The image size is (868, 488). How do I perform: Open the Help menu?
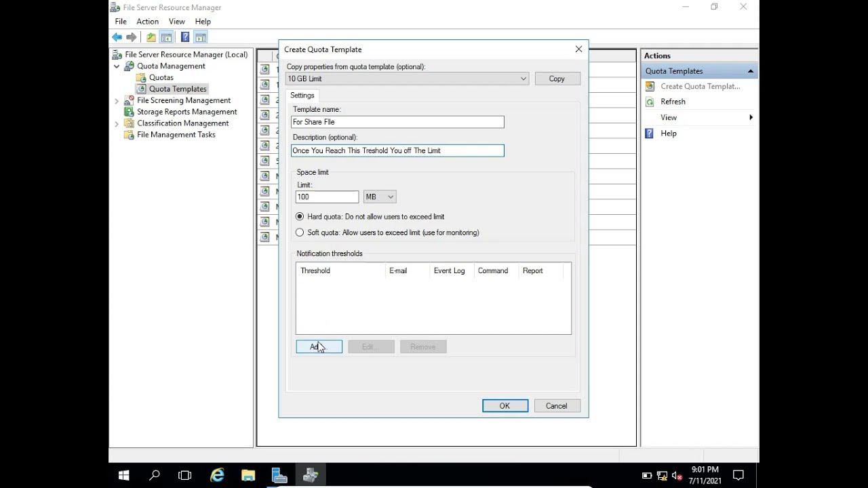tap(203, 22)
